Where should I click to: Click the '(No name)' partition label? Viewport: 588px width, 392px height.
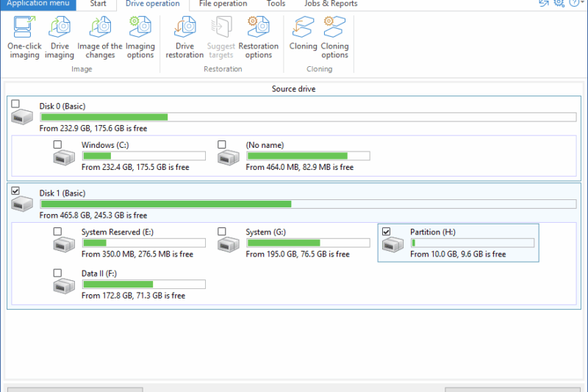pyautogui.click(x=265, y=145)
